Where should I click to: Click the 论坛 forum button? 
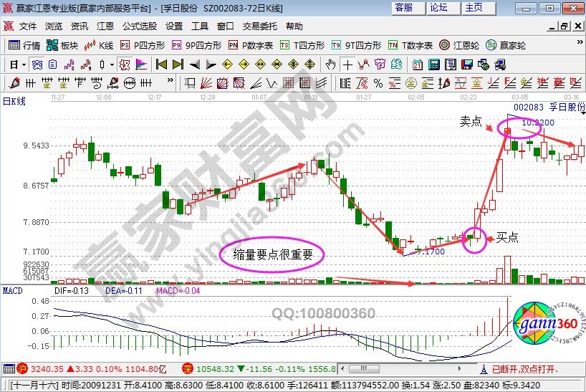pos(438,8)
